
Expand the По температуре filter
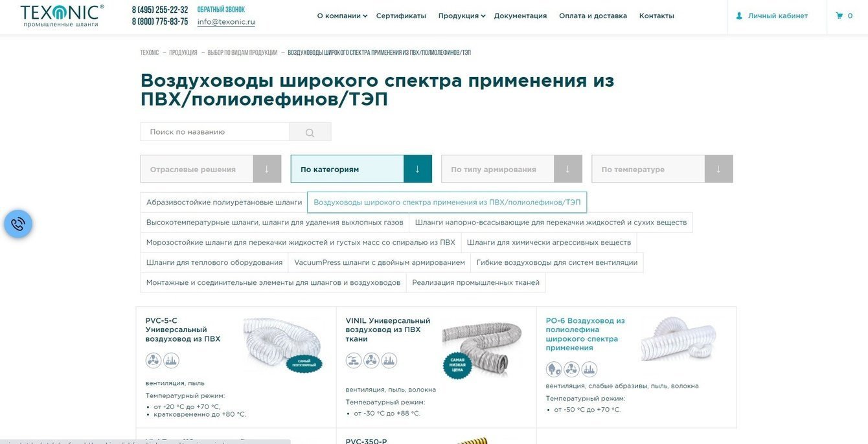coord(718,169)
